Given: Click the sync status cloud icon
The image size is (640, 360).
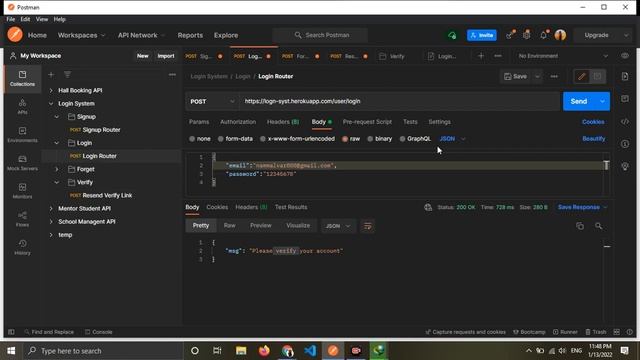Looking at the screenshot, I should click(x=452, y=36).
